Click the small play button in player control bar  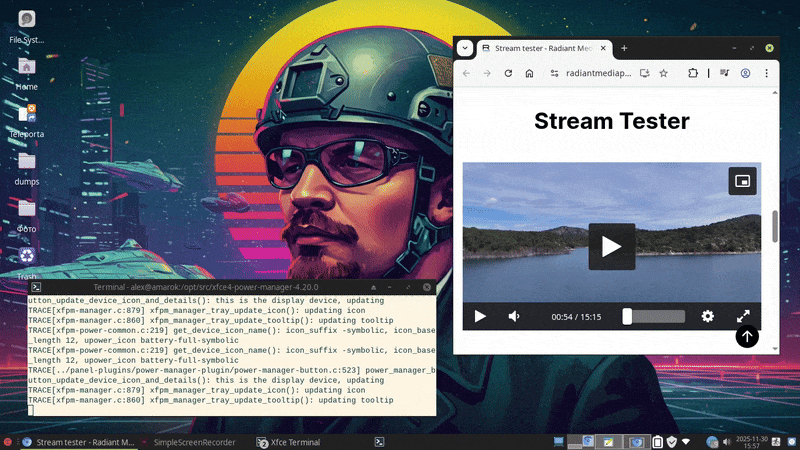pos(480,316)
